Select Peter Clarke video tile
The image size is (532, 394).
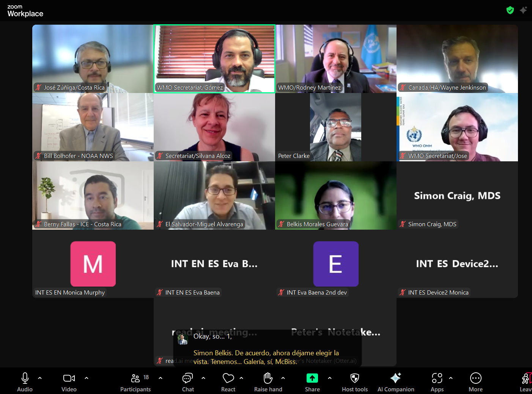tap(336, 127)
